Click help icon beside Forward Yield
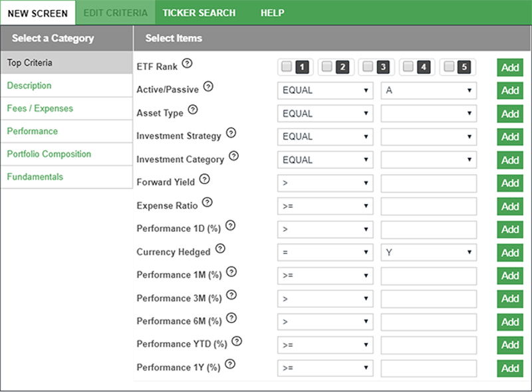The width and height of the screenshot is (532, 392). (204, 179)
